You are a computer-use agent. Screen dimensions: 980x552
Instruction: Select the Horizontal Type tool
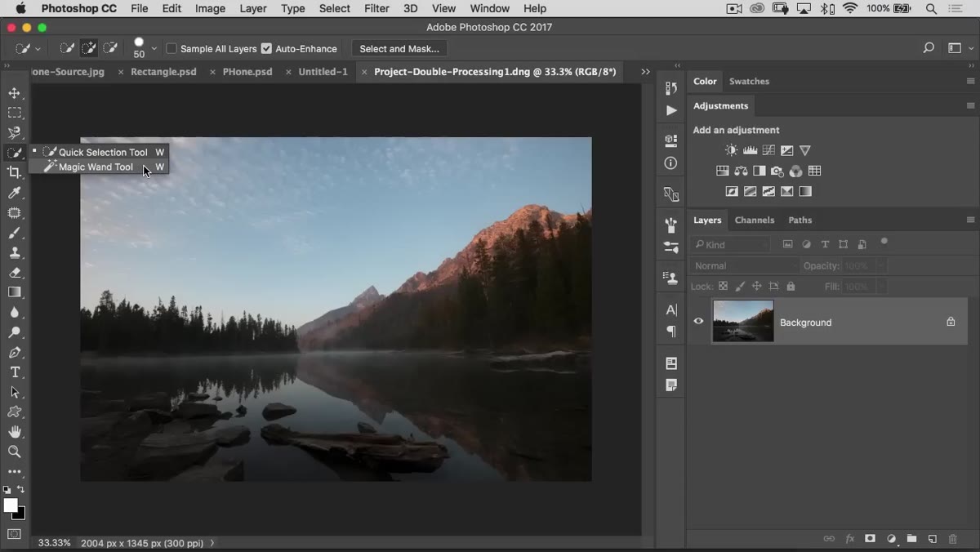tap(15, 372)
